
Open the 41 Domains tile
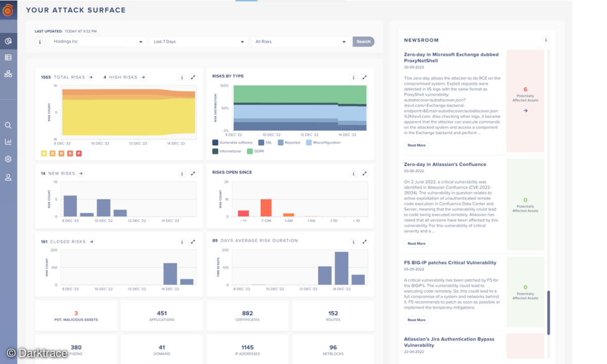162,349
